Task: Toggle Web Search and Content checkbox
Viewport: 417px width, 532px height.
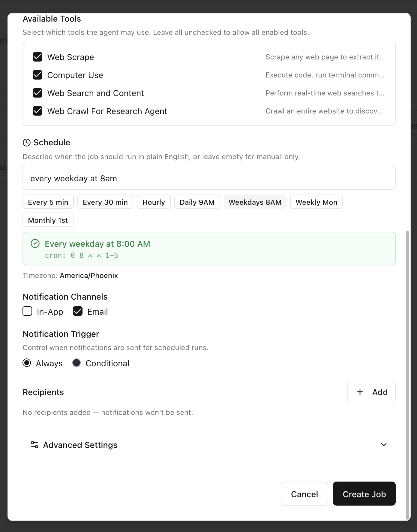Action: [37, 93]
